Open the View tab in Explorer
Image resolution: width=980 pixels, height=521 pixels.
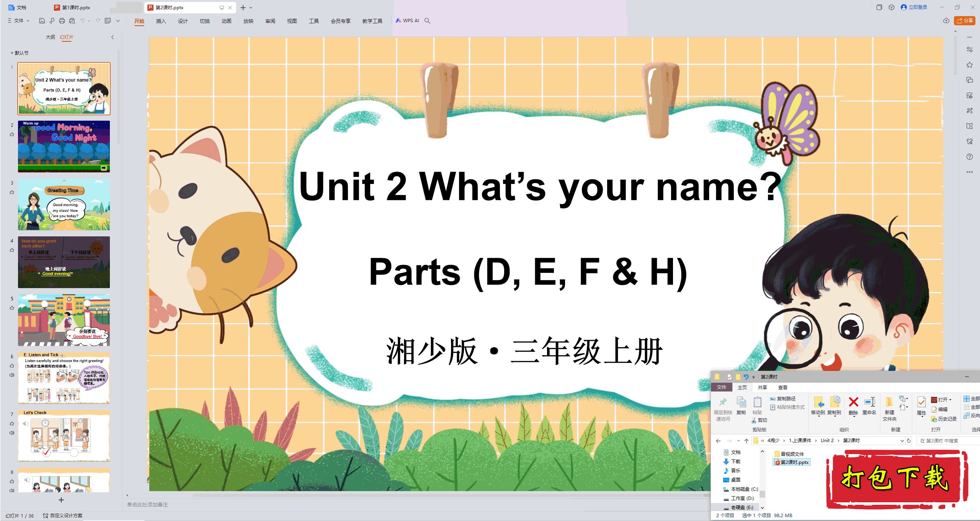pos(783,388)
